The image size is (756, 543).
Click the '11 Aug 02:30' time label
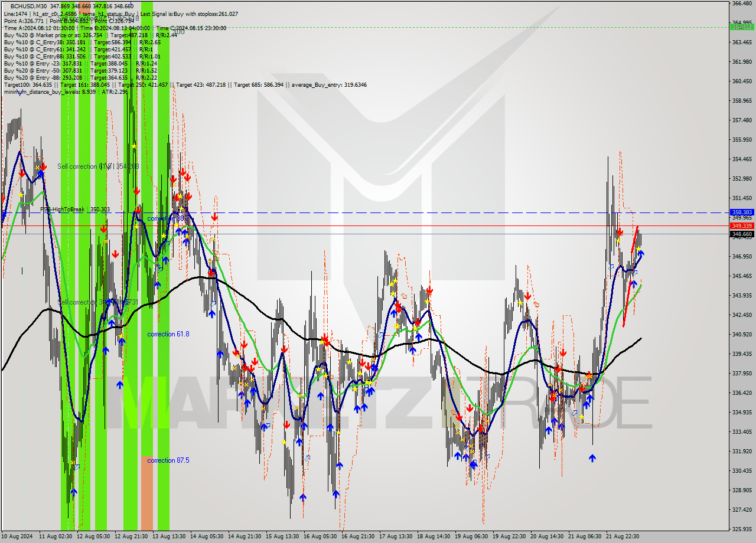[x=56, y=537]
